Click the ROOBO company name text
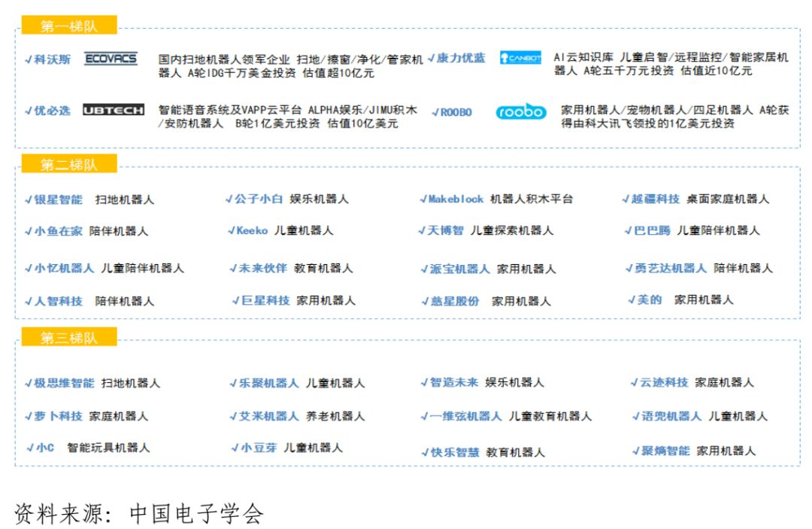Viewport: 812px width, 529px height. coord(456,112)
